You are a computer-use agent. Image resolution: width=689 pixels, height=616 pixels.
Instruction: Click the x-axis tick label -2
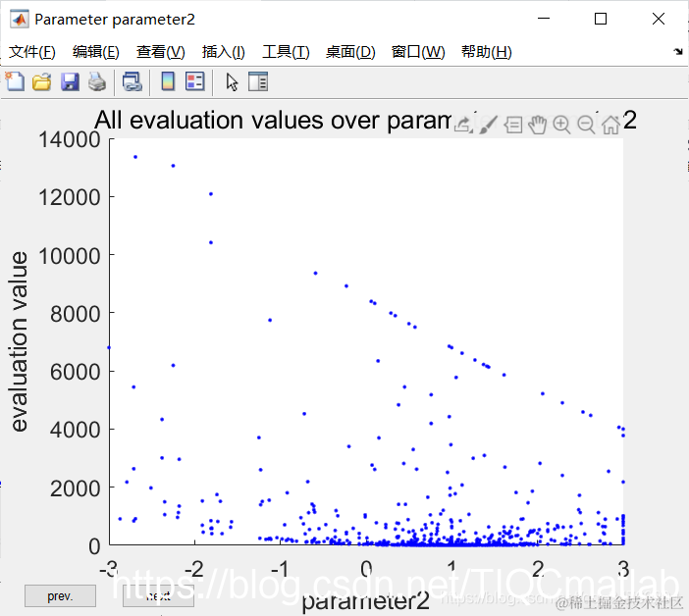coord(193,570)
